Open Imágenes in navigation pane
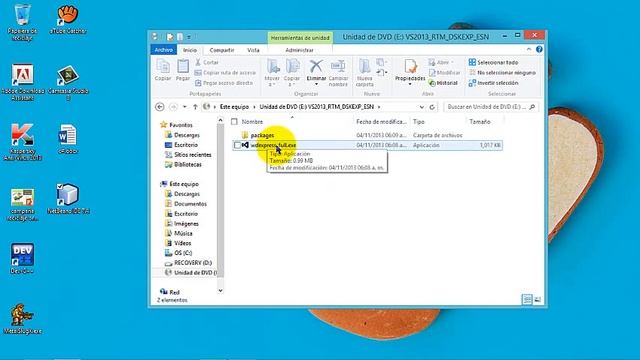 pyautogui.click(x=186, y=224)
